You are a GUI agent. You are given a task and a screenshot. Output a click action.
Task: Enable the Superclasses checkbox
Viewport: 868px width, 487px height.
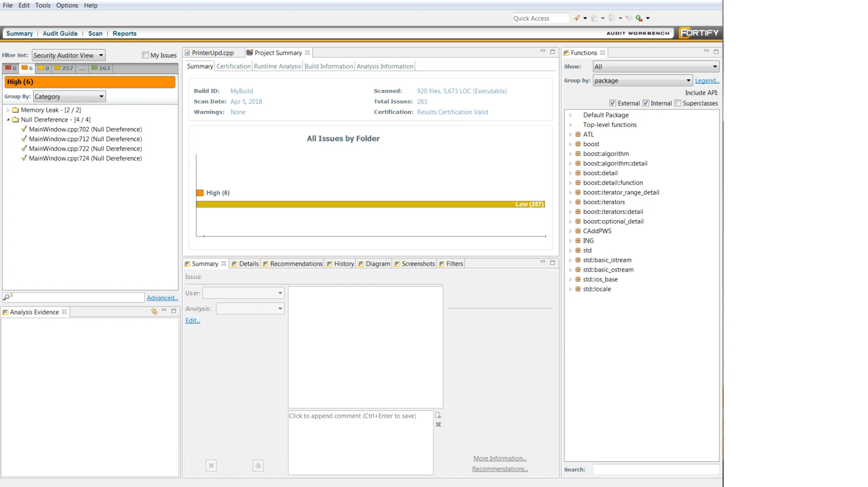click(678, 103)
